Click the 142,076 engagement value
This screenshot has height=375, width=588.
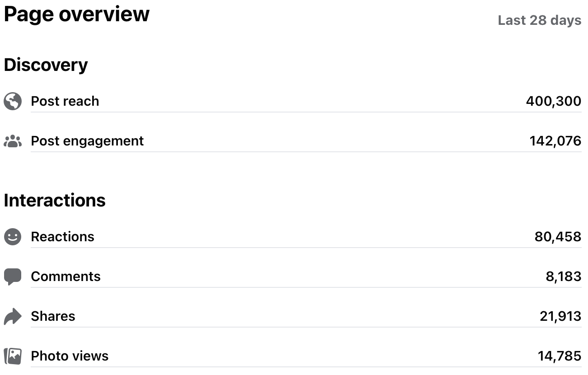(x=555, y=141)
